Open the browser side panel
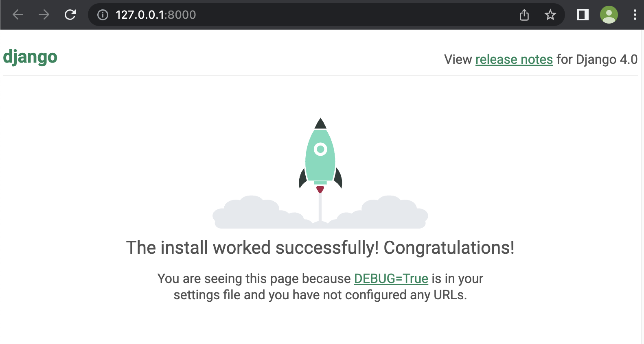This screenshot has height=344, width=644. pos(583,15)
